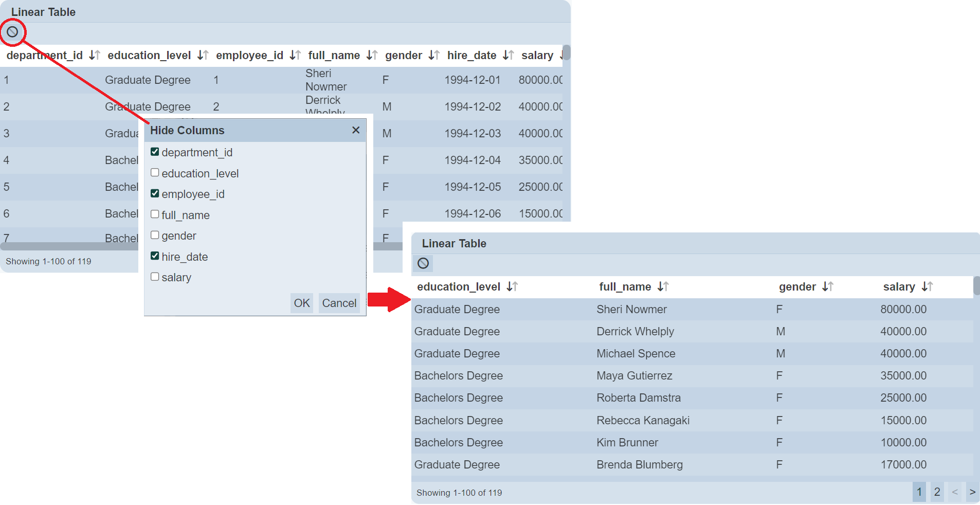Sort right table by full_name arrows

click(x=663, y=286)
